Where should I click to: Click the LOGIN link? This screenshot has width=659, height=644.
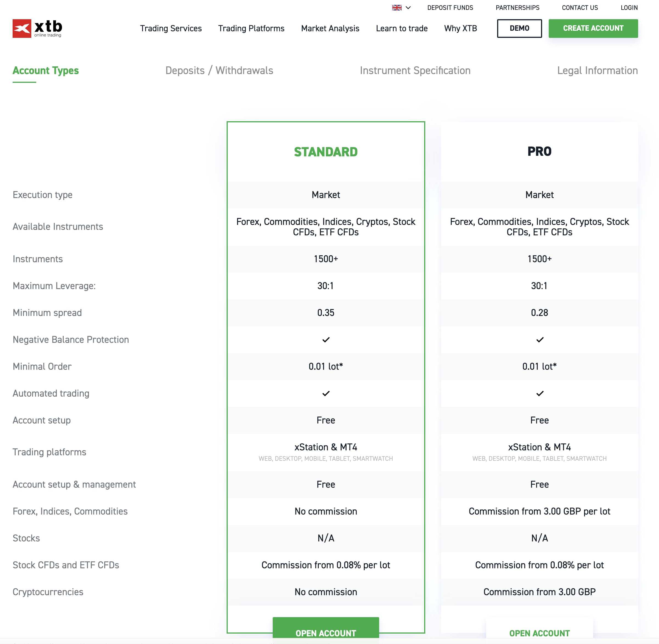(x=629, y=8)
